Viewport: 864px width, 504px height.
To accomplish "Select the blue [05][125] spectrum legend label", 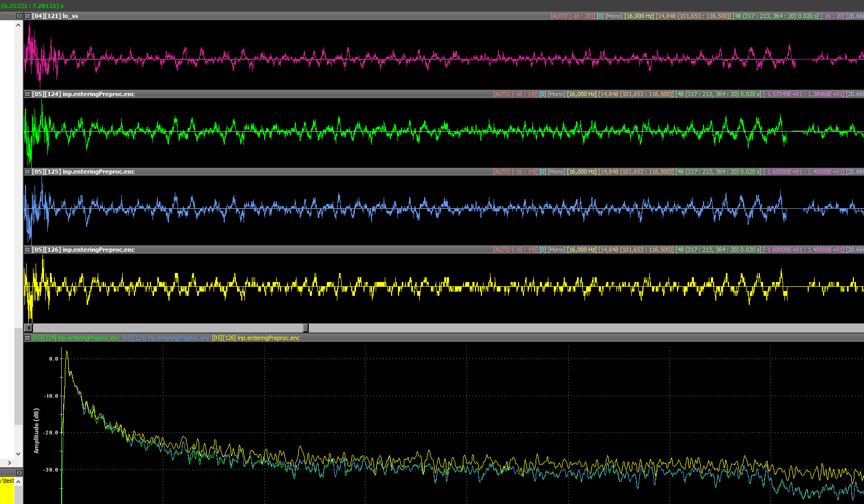I will point(166,338).
